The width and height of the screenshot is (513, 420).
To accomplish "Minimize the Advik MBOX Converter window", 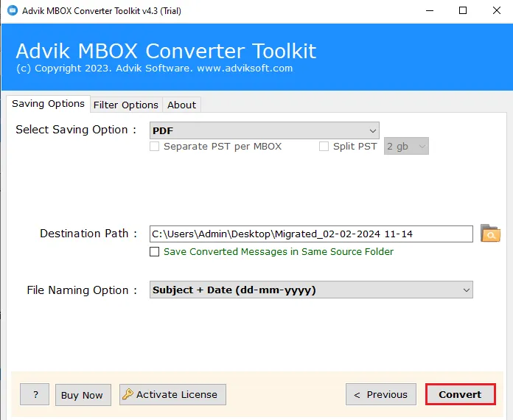I will [x=430, y=10].
